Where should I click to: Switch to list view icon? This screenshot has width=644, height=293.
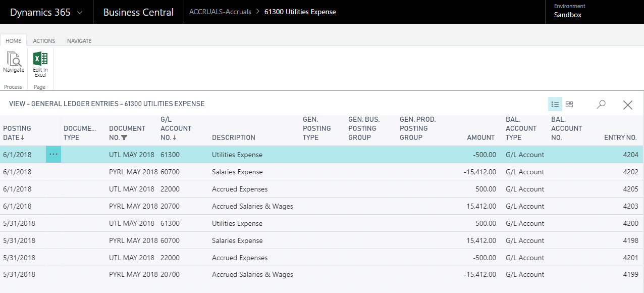tap(555, 104)
